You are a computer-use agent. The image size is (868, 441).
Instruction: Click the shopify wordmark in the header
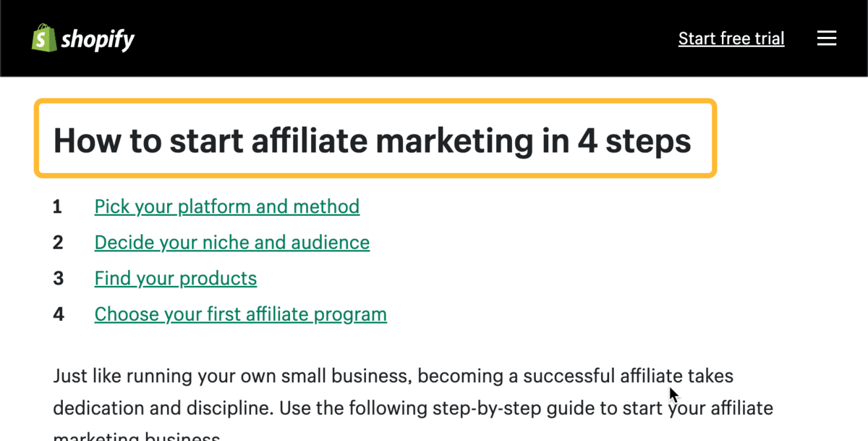pos(98,38)
